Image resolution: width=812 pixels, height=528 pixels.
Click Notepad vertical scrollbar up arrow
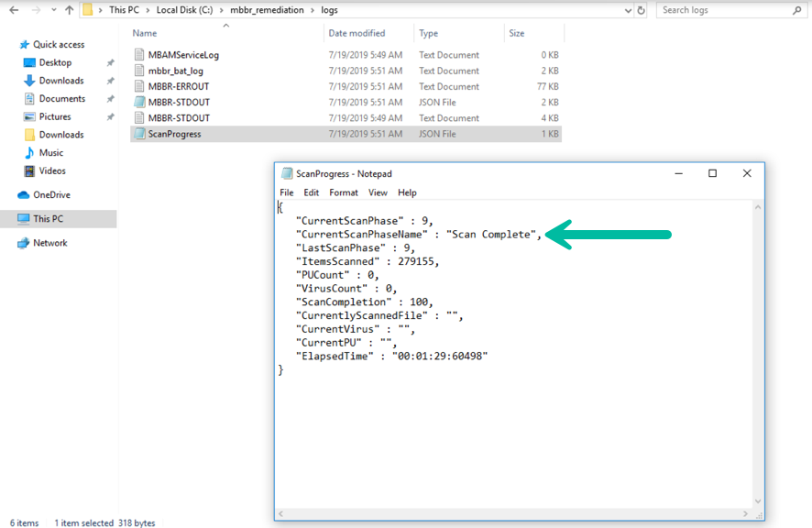[758, 207]
